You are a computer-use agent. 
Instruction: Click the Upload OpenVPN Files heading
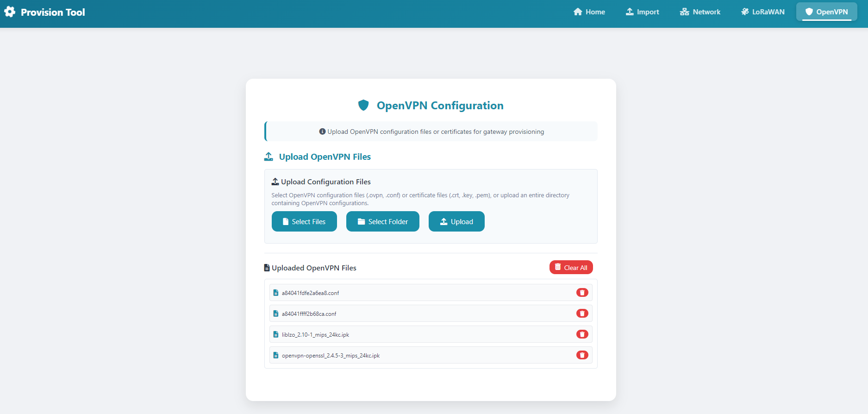[325, 157]
